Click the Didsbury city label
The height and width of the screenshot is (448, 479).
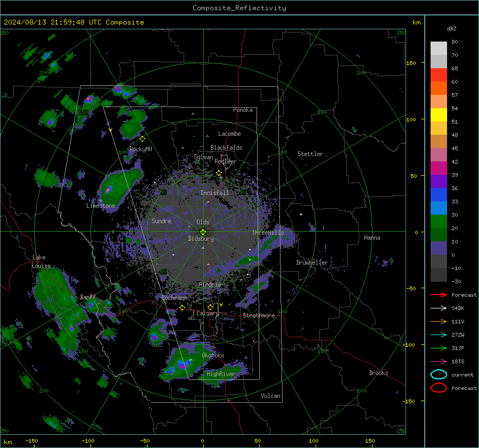(201, 239)
